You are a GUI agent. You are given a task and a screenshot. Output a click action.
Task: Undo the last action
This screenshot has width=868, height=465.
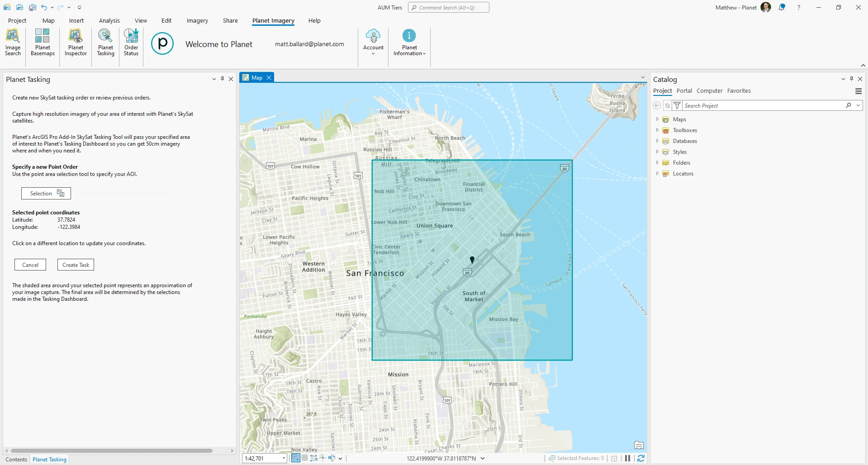click(44, 7)
